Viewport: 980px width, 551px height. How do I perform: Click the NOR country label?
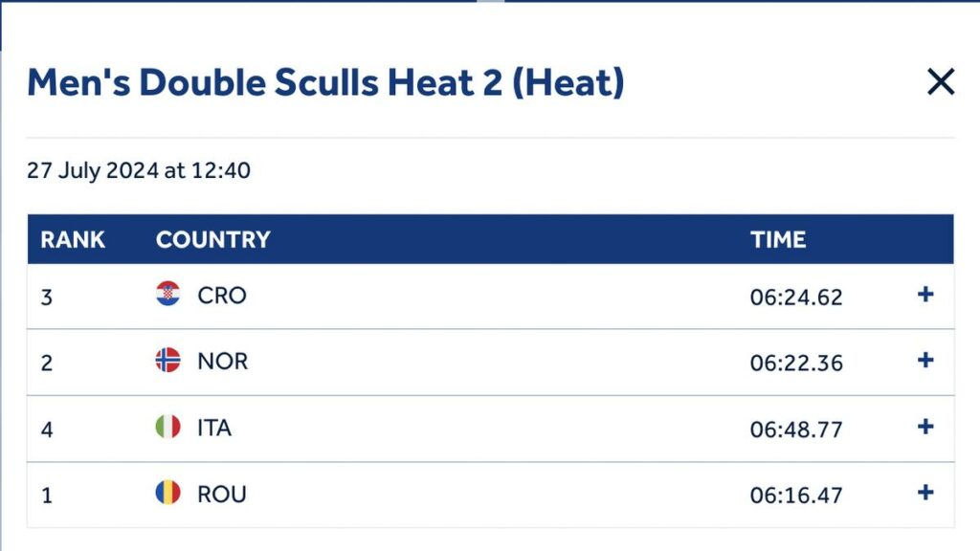pyautogui.click(x=222, y=361)
